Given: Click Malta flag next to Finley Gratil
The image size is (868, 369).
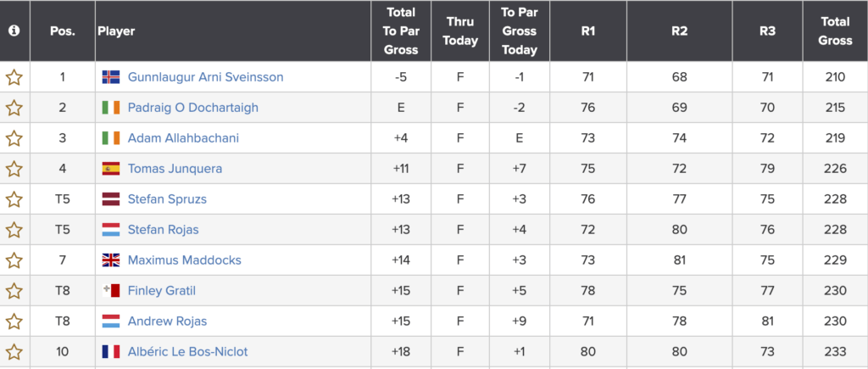Looking at the screenshot, I should pos(110,291).
